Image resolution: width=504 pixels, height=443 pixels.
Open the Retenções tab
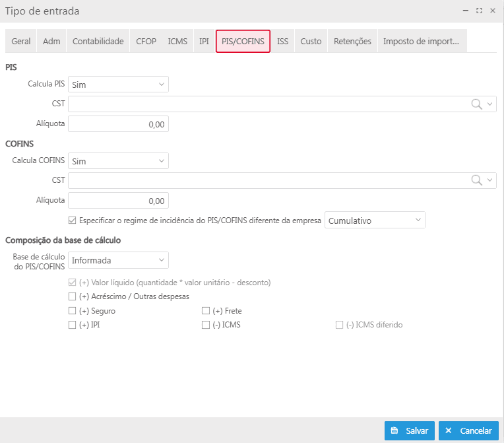(x=352, y=41)
